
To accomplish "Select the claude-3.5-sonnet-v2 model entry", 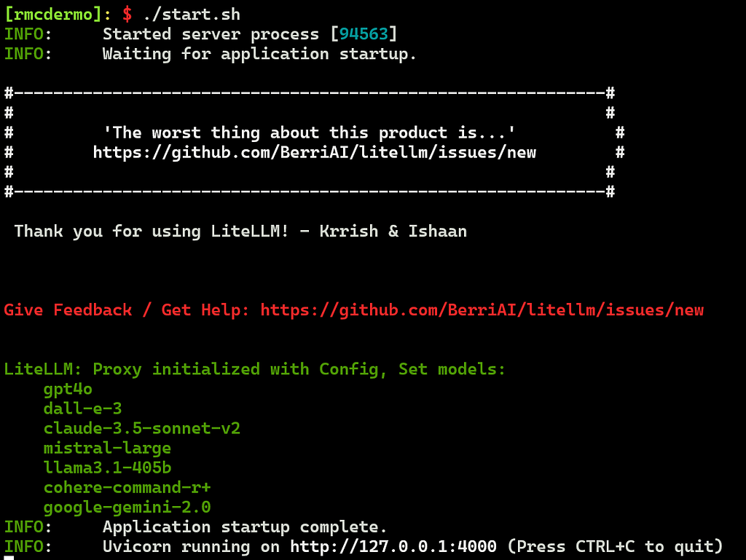I will point(142,429).
